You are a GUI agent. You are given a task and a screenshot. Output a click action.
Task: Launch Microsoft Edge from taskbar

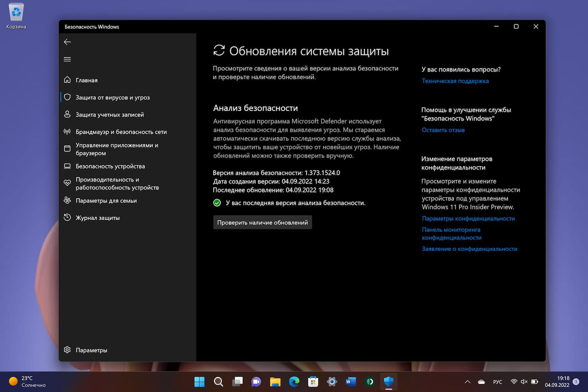coord(294,381)
